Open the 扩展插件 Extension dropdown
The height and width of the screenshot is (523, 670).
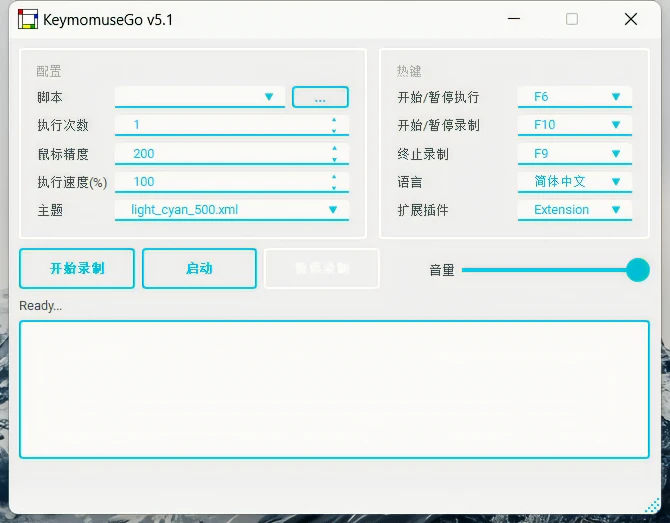click(575, 210)
